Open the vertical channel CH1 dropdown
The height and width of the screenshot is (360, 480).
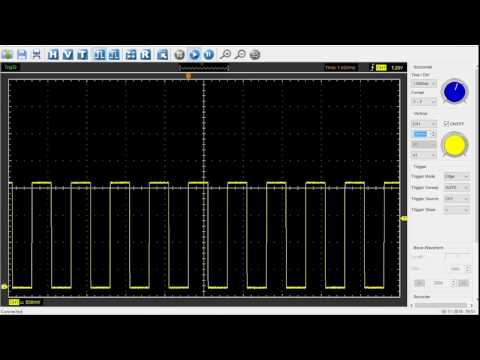(x=424, y=124)
